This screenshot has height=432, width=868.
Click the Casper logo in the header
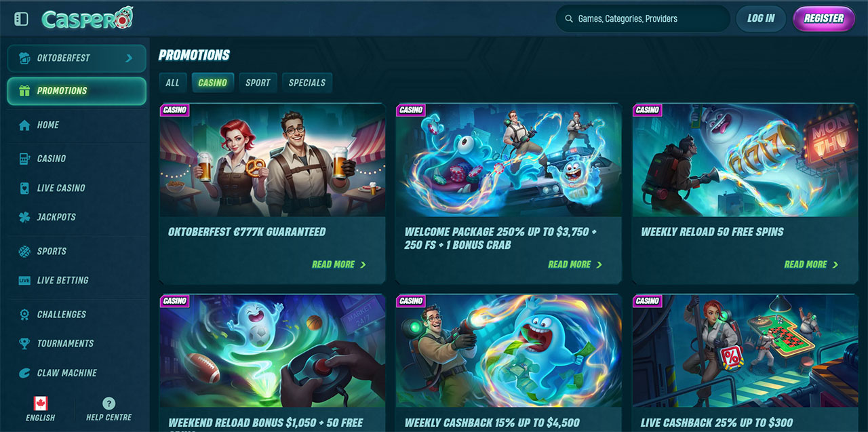tap(87, 18)
